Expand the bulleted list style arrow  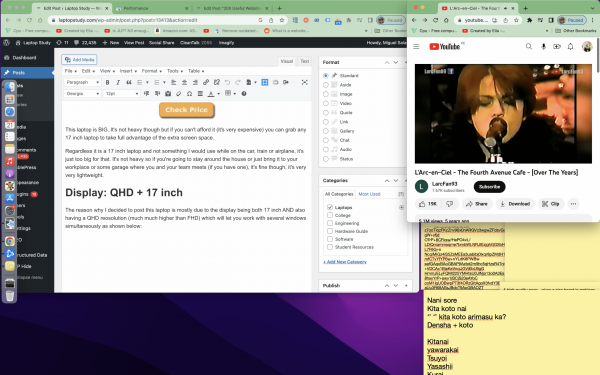point(147,82)
